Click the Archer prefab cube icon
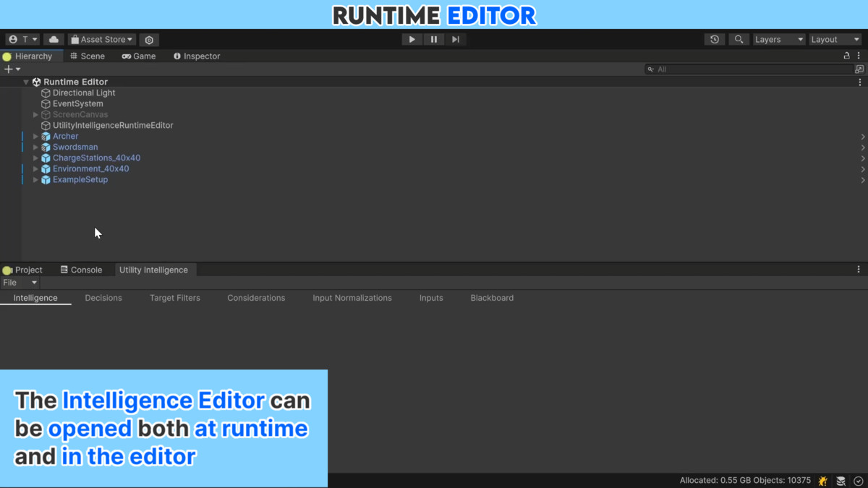The image size is (868, 488). pos(46,137)
